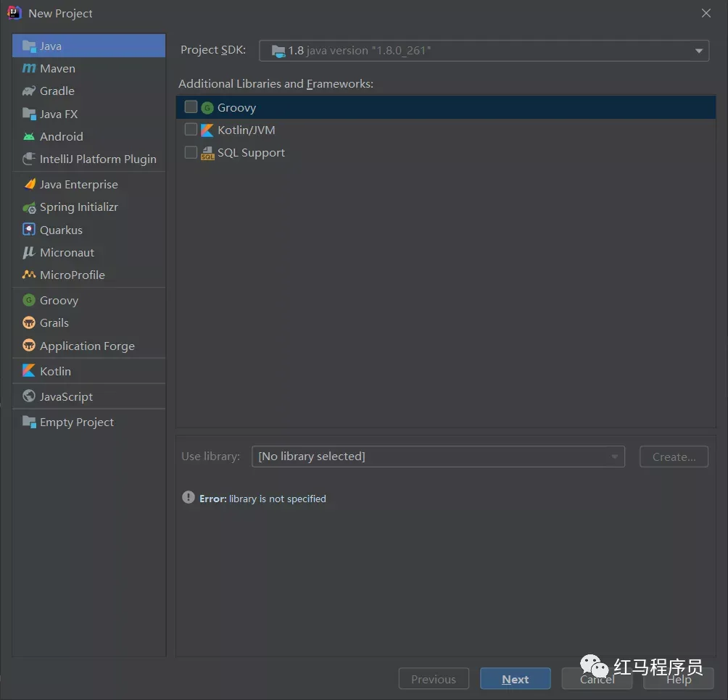Screen dimensions: 728x700
Task: Select Android project type label
Action: 62,136
